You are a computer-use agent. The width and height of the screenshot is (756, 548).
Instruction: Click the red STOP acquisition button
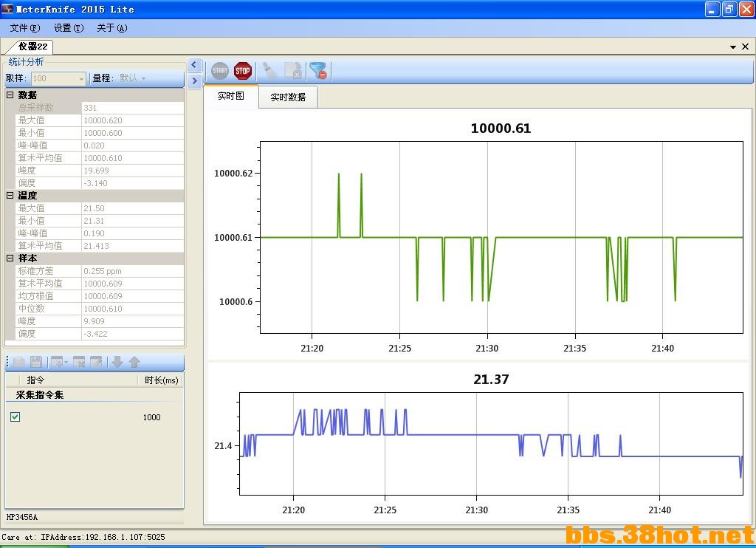click(x=242, y=71)
